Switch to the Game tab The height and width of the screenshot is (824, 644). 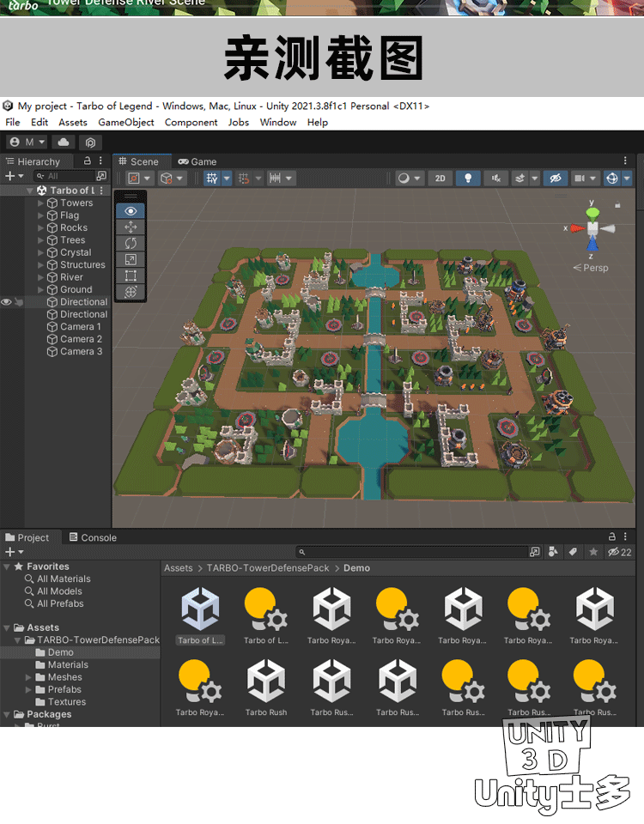197,161
